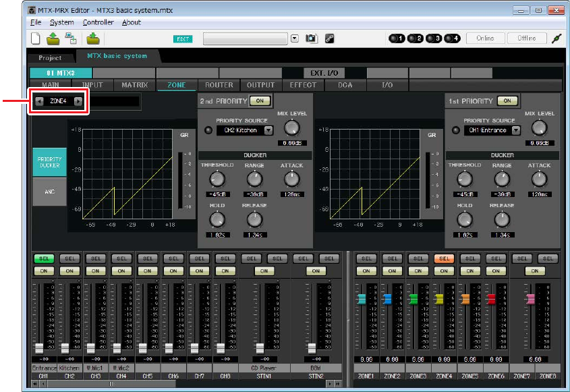570x392 pixels.
Task: Select preset number 4 icon
Action: [x=453, y=38]
